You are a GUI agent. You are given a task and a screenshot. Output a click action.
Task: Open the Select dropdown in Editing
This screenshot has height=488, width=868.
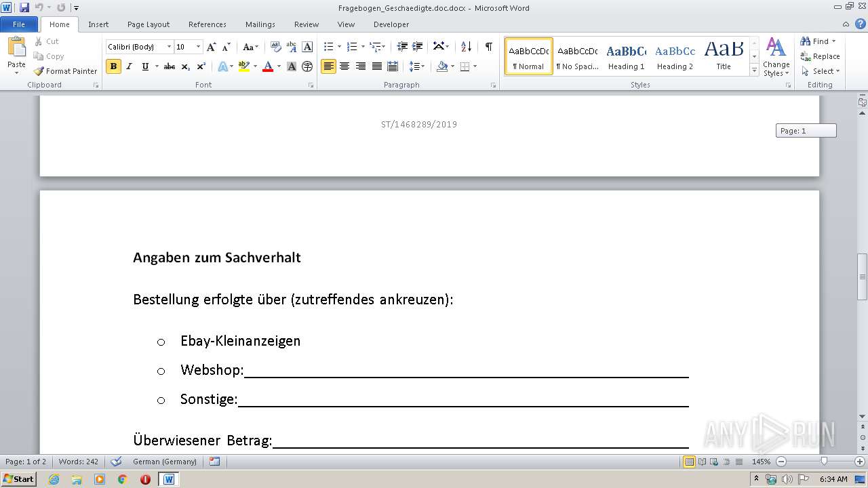[x=820, y=71]
